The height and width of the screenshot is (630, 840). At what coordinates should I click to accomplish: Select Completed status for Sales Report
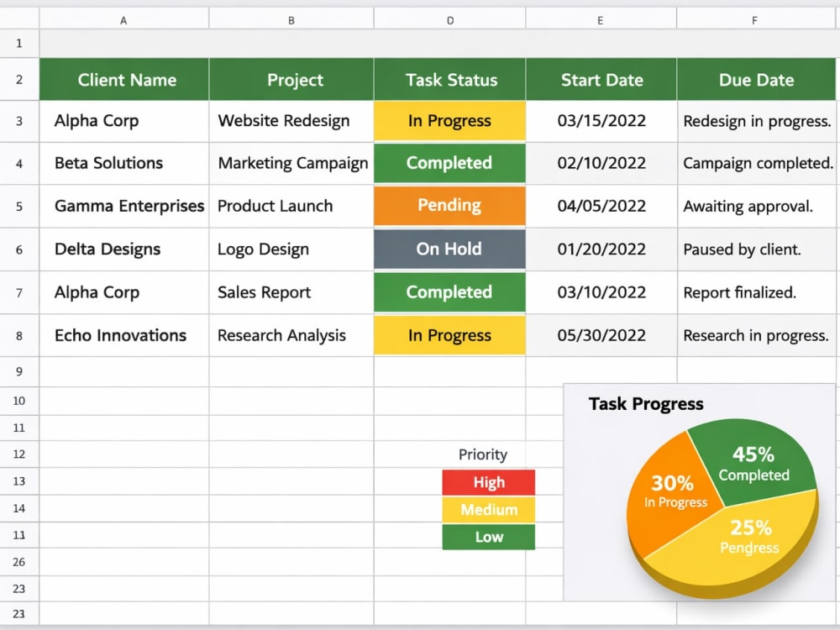click(x=450, y=292)
